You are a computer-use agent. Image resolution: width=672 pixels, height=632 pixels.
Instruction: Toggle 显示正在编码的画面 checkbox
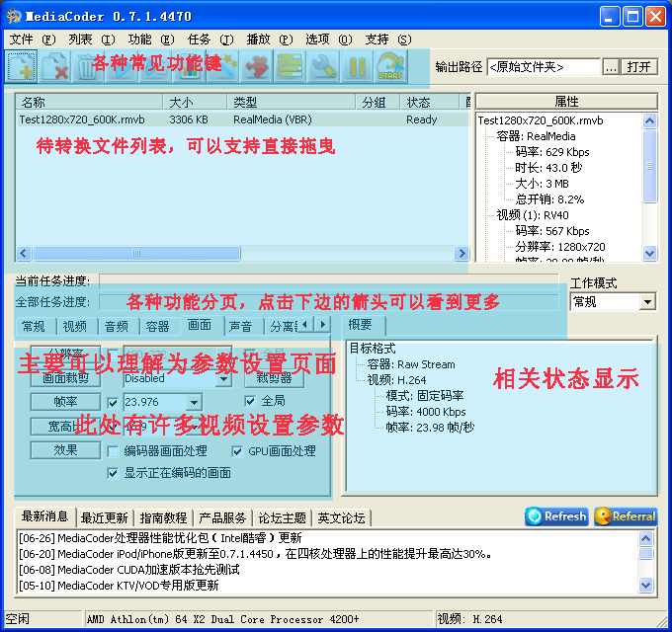point(113,473)
